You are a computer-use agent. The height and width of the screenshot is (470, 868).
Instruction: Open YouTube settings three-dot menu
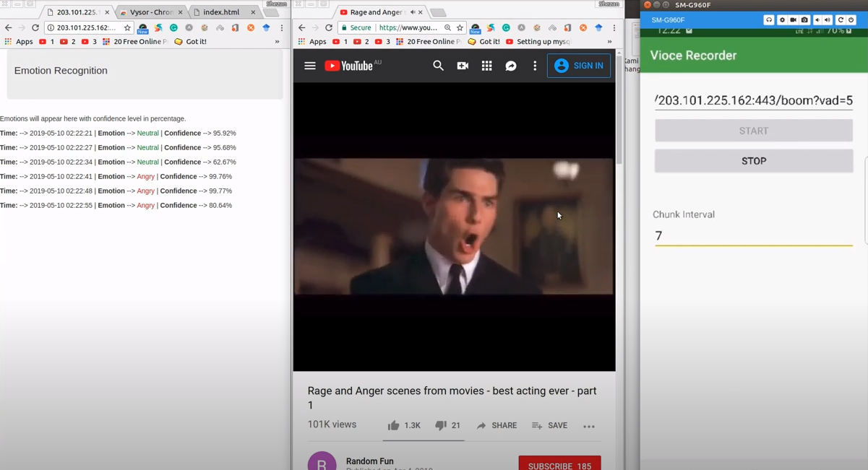pyautogui.click(x=535, y=66)
